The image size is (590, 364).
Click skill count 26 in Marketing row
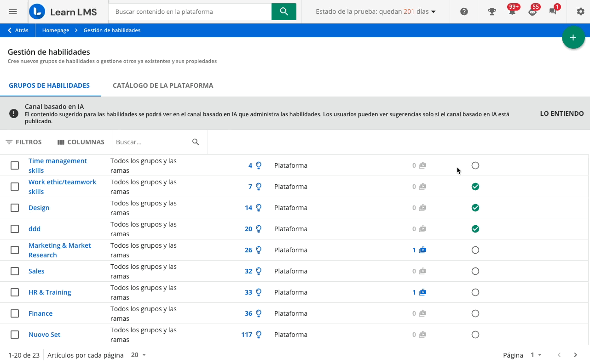click(249, 250)
